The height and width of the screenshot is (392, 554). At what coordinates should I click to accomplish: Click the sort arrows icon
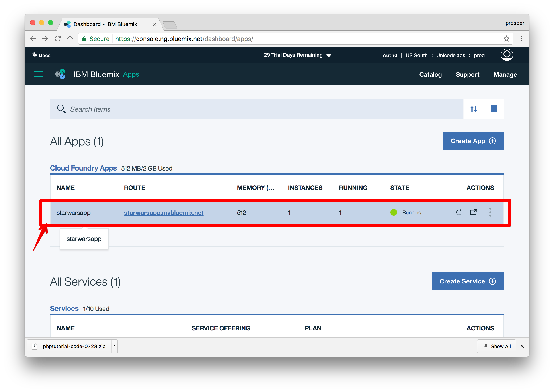[473, 109]
